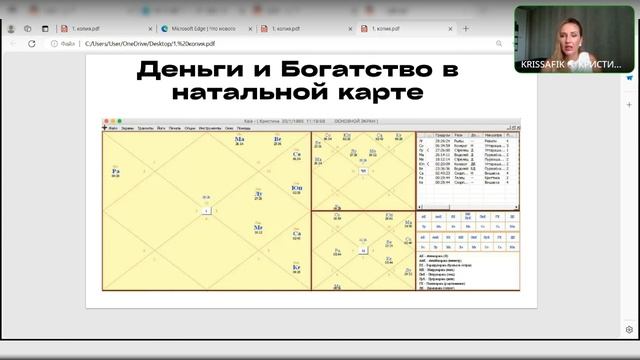Open the 'Файл' menu in the chart program

(113, 128)
